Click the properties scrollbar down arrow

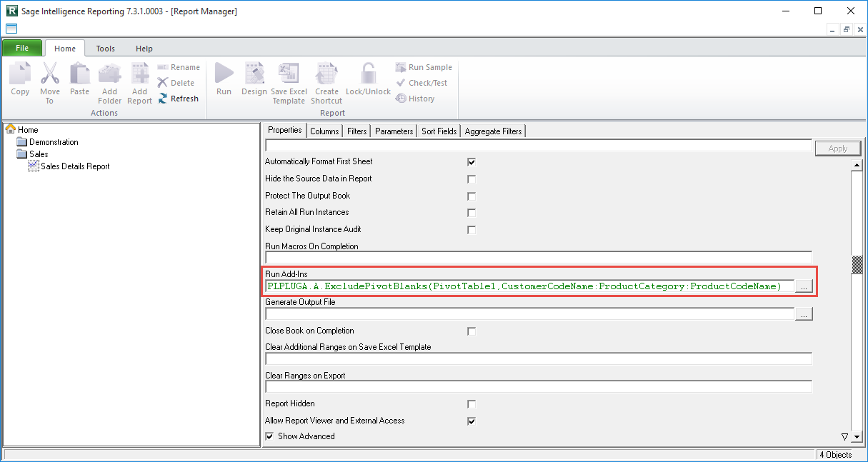tap(858, 436)
